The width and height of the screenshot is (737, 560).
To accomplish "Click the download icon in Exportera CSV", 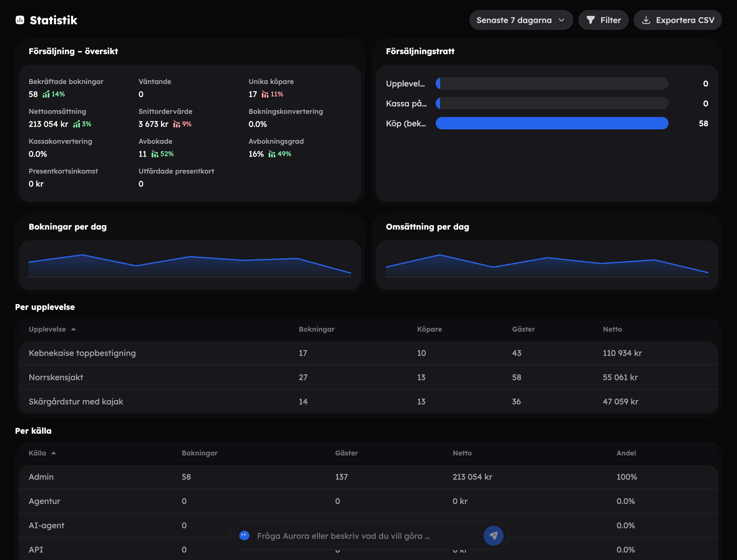I will tap(646, 20).
